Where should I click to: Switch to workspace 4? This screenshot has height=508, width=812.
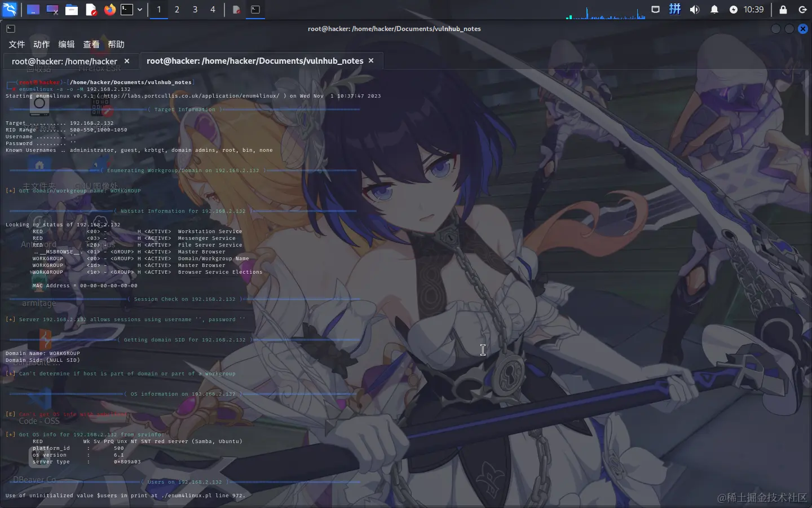[213, 10]
